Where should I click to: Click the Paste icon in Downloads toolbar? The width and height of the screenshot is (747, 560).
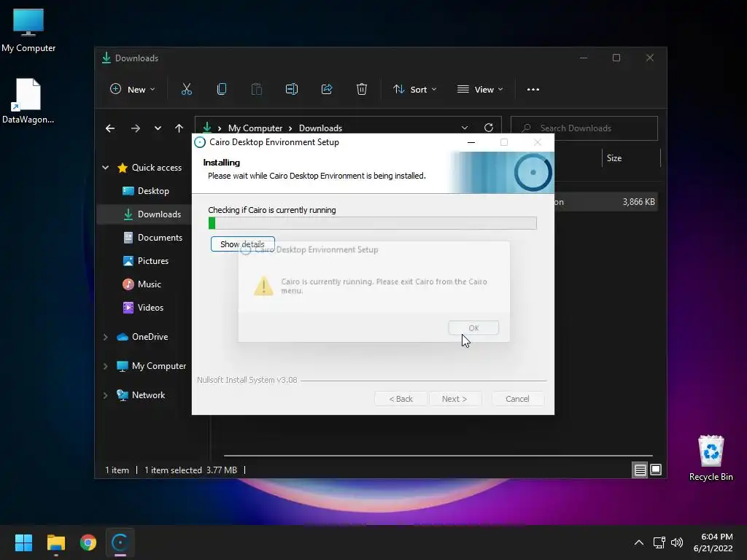pos(256,89)
